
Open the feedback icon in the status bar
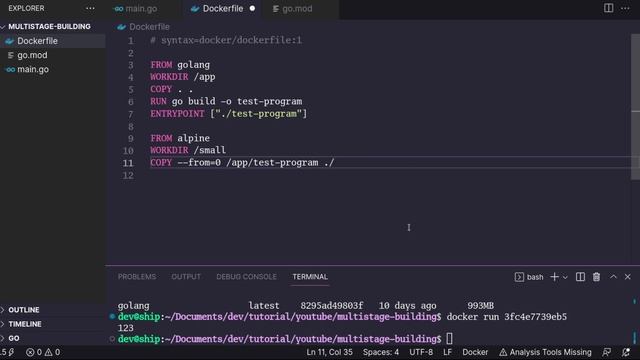click(x=607, y=352)
